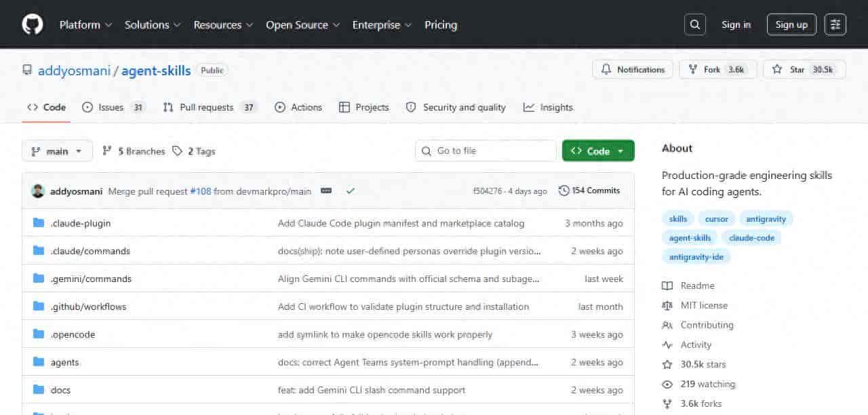Click the .github/workflows folder icon
The image size is (868, 415).
[x=39, y=307]
